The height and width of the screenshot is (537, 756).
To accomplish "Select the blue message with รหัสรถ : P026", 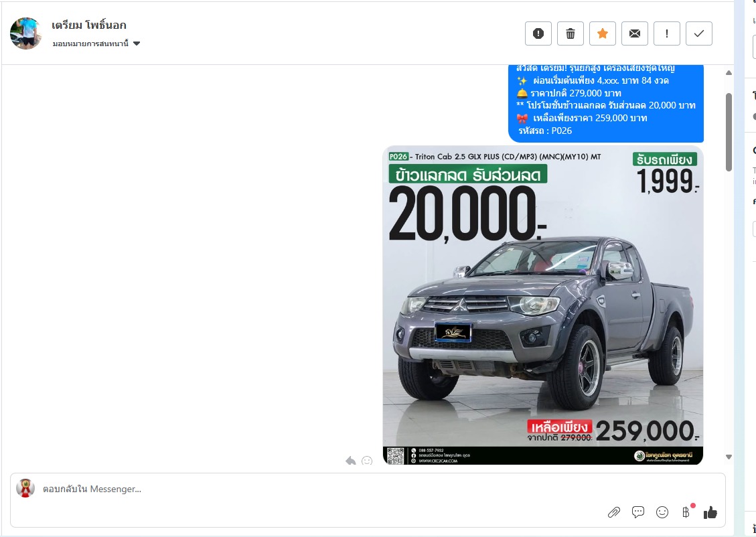I will [x=606, y=103].
